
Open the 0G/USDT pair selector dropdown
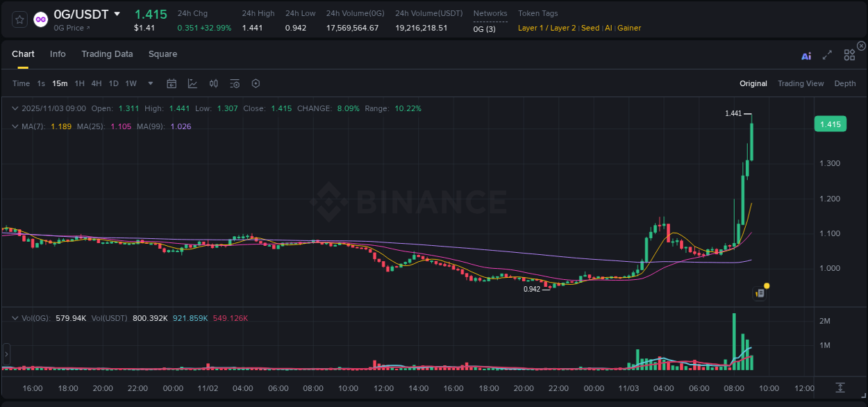coord(116,14)
